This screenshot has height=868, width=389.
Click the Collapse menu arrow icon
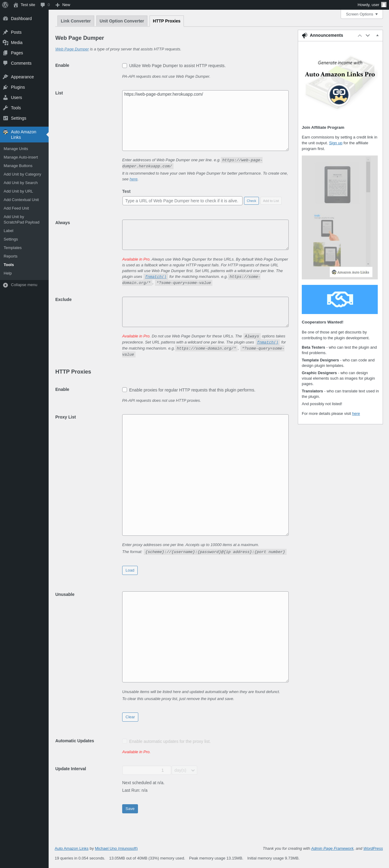click(5, 285)
